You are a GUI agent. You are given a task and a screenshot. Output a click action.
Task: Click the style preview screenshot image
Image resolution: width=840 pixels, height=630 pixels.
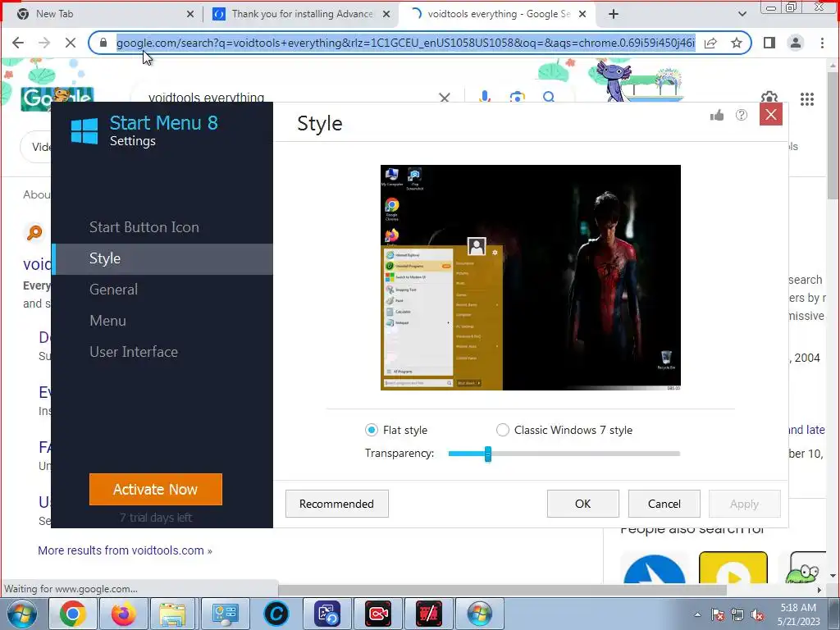click(531, 277)
